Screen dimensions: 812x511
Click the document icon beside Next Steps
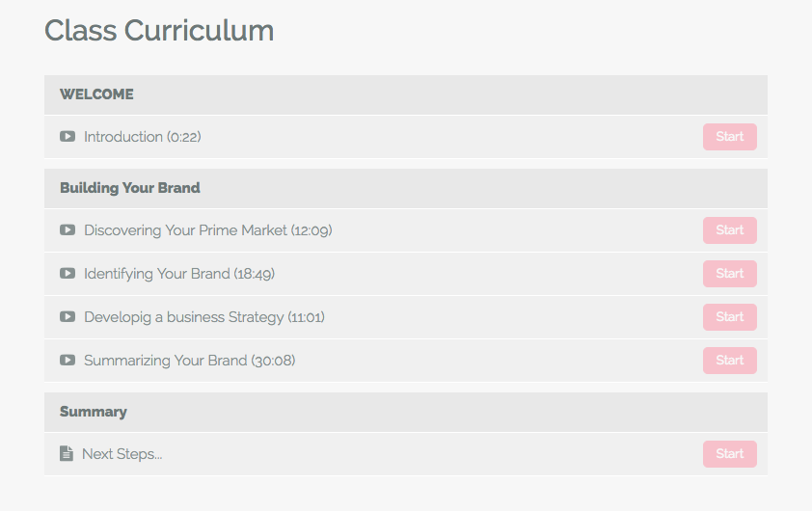click(x=67, y=453)
